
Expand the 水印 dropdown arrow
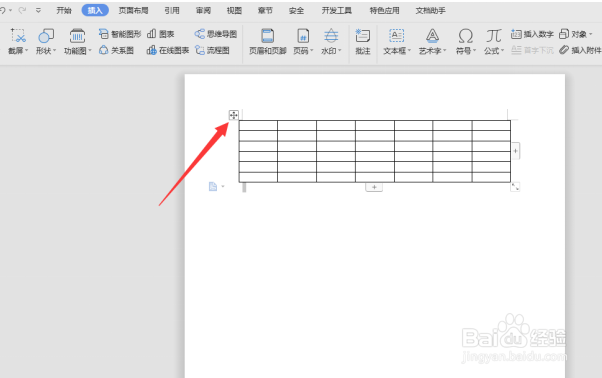[x=340, y=51]
